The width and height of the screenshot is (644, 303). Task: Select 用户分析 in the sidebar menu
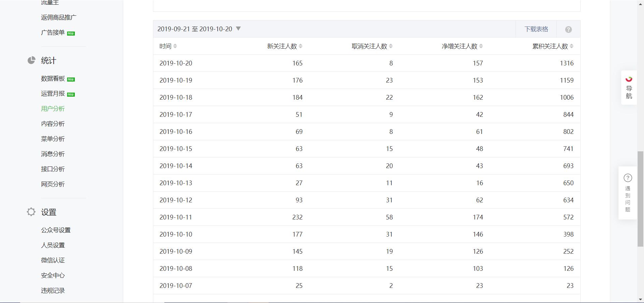[x=53, y=109]
